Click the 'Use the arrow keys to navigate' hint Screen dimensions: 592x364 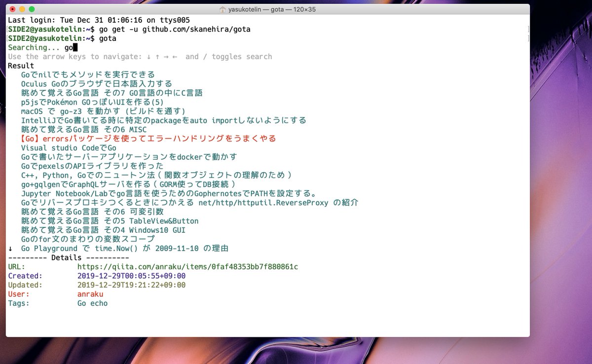(x=140, y=57)
